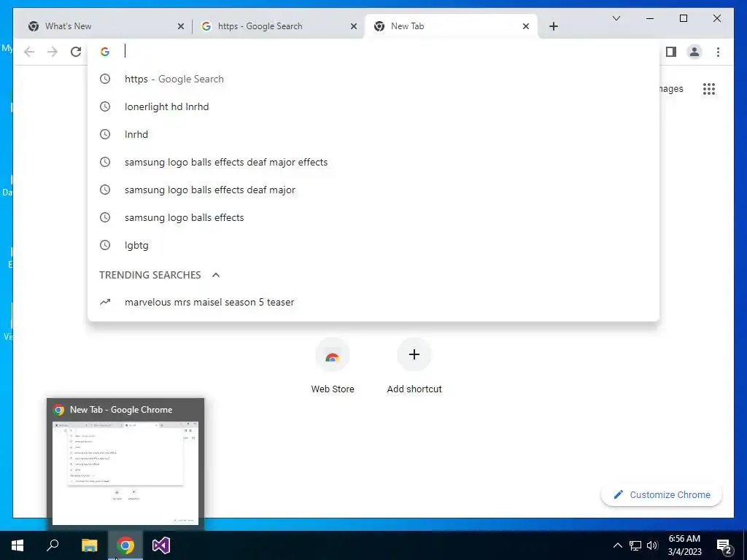The width and height of the screenshot is (747, 560).
Task: Select the New Tab tab
Action: 451,26
